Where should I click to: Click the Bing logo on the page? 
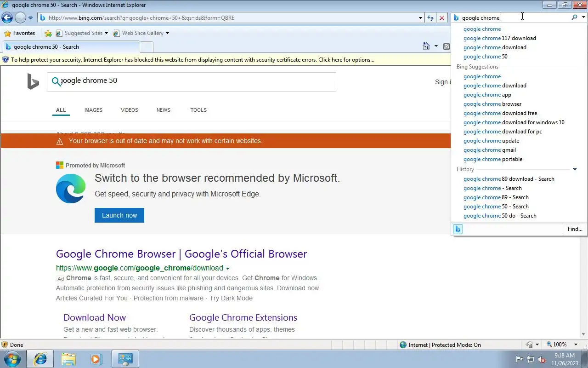click(x=33, y=82)
